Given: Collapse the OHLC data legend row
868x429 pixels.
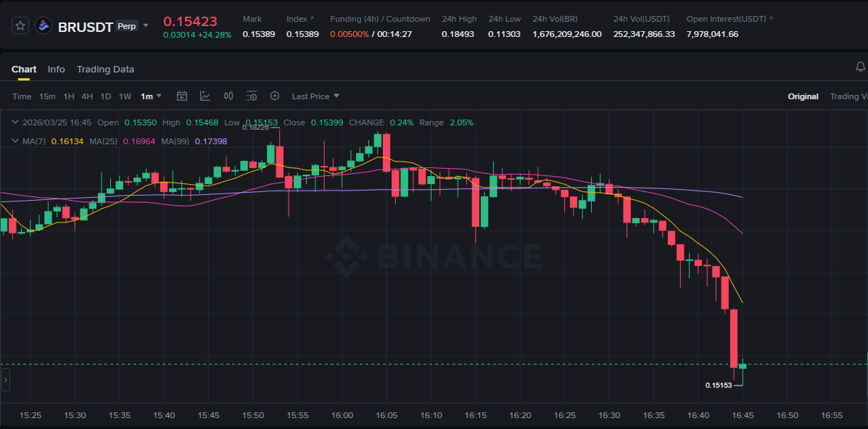Looking at the screenshot, I should [15, 122].
